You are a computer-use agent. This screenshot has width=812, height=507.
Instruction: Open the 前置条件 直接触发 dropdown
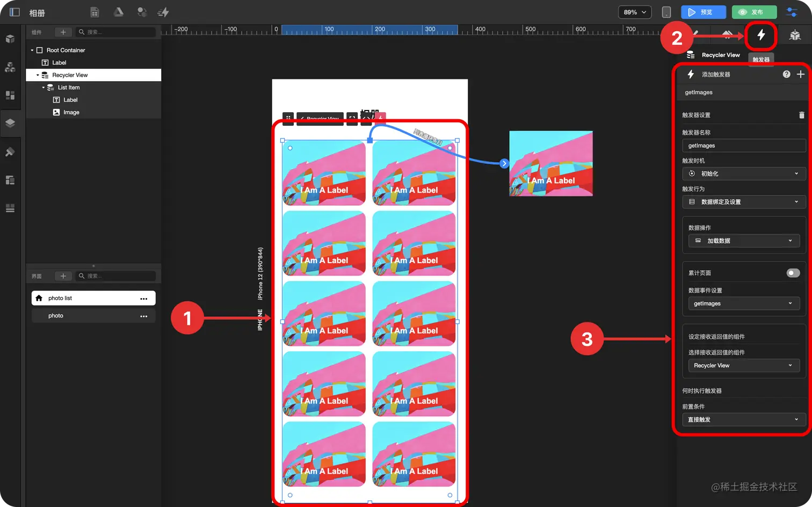coord(744,419)
